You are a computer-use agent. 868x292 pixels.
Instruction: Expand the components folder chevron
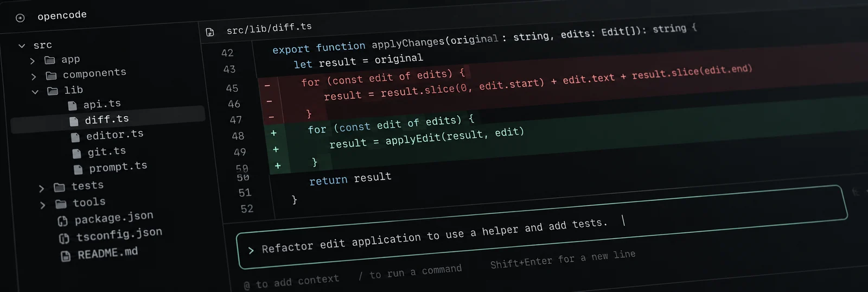[x=34, y=77]
